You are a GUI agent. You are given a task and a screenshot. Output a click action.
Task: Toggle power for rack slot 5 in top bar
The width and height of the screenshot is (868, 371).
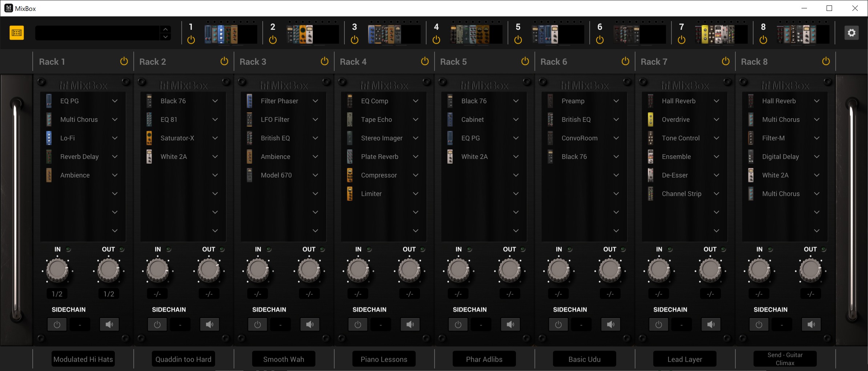coord(518,40)
